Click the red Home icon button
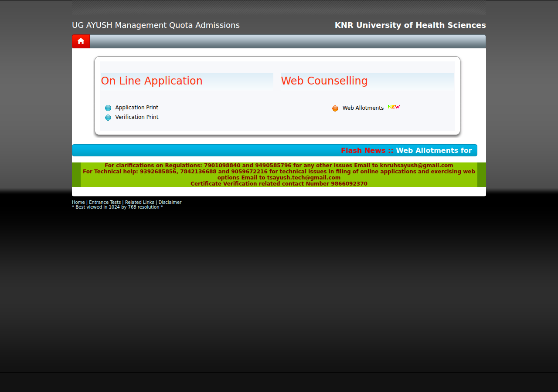Screen dimensions: 558x392 [81, 41]
